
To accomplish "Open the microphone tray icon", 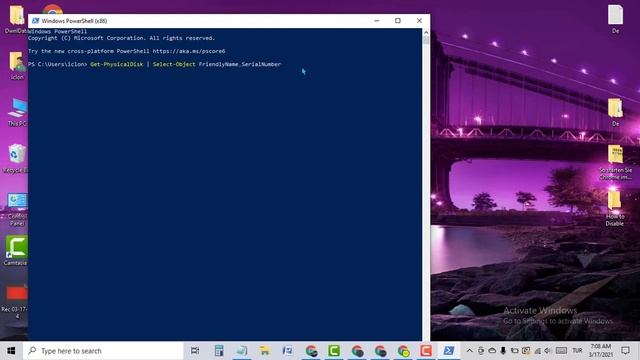I will click(x=503, y=351).
